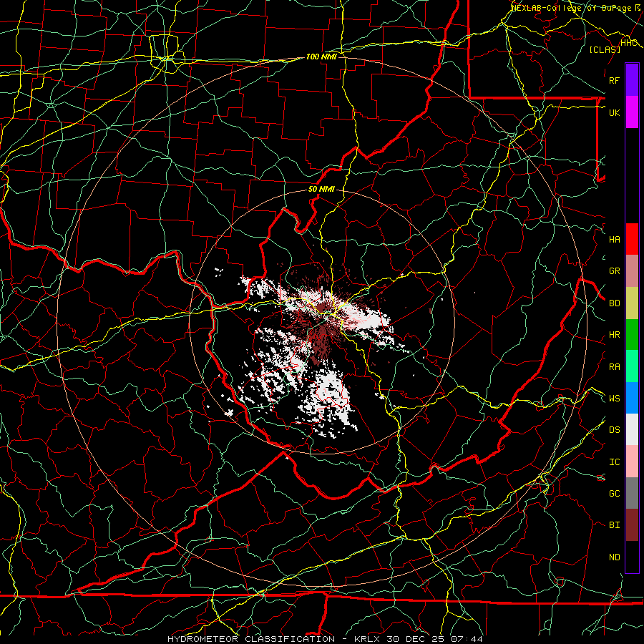
Task: Click the RA legend label
Action: click(615, 366)
